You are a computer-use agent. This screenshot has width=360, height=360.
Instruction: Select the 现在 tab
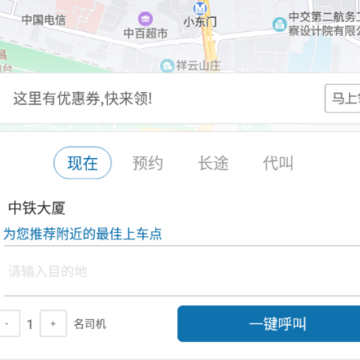83,163
